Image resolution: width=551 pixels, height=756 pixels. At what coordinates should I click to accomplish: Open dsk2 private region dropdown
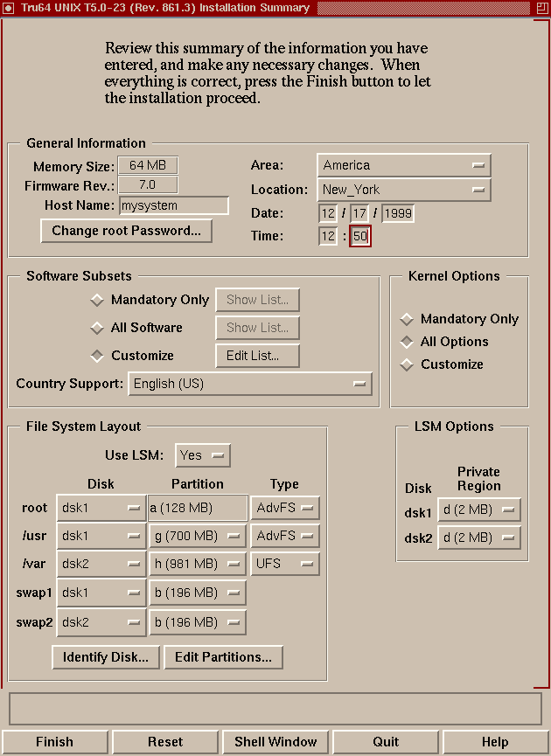click(478, 538)
